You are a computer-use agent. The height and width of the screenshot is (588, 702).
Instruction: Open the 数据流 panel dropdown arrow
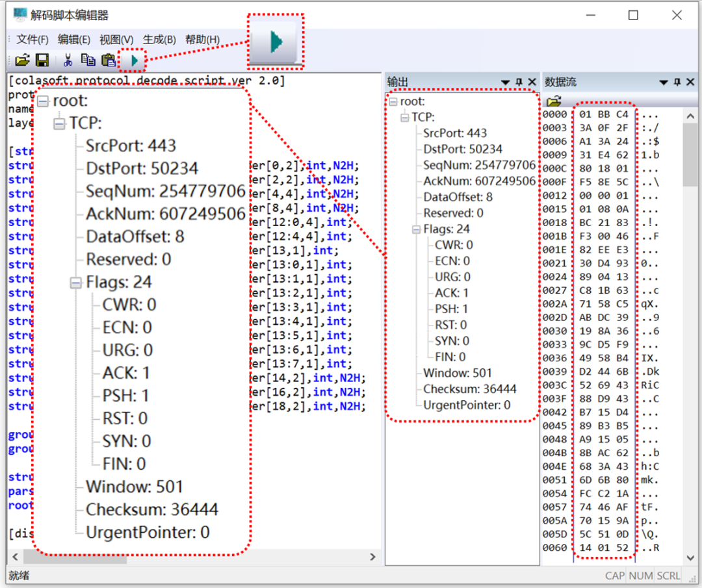point(663,82)
